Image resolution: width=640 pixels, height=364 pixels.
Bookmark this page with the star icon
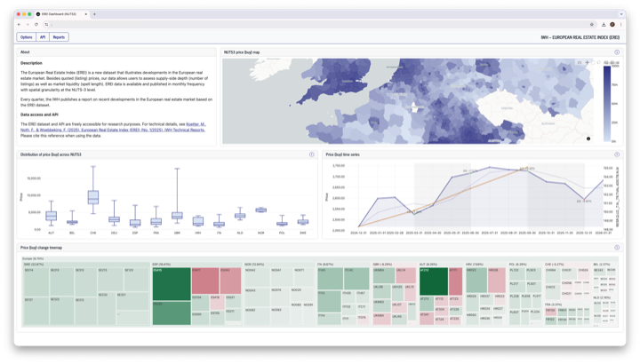click(x=592, y=25)
